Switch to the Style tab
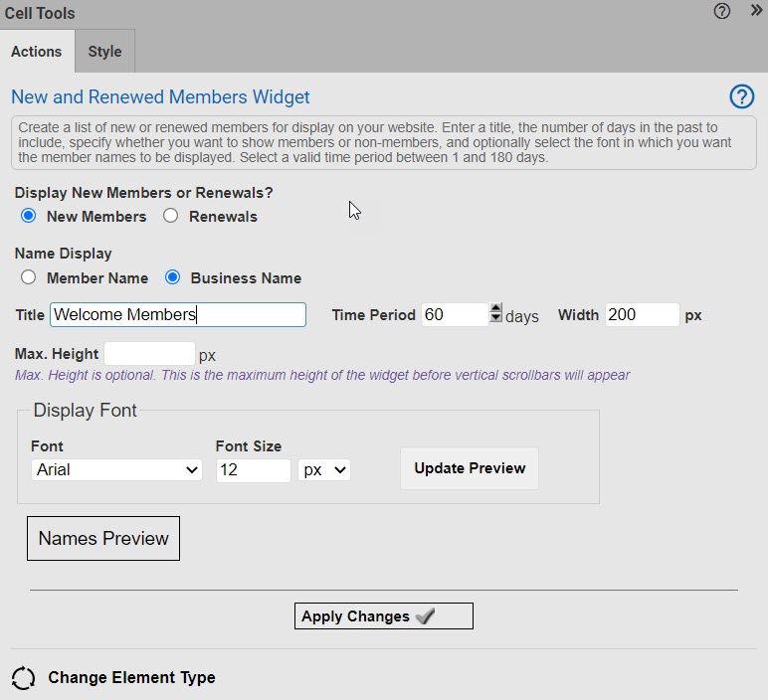Screen dimensions: 768x700 point(104,52)
